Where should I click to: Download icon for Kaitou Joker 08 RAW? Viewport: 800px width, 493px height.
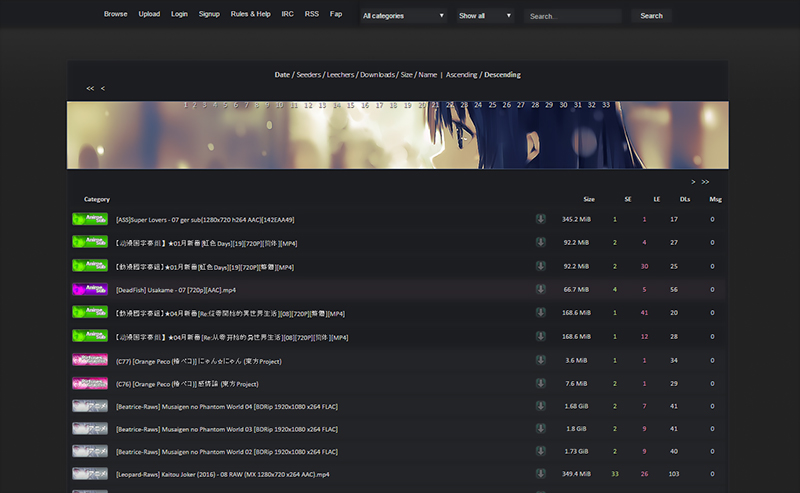pos(540,474)
